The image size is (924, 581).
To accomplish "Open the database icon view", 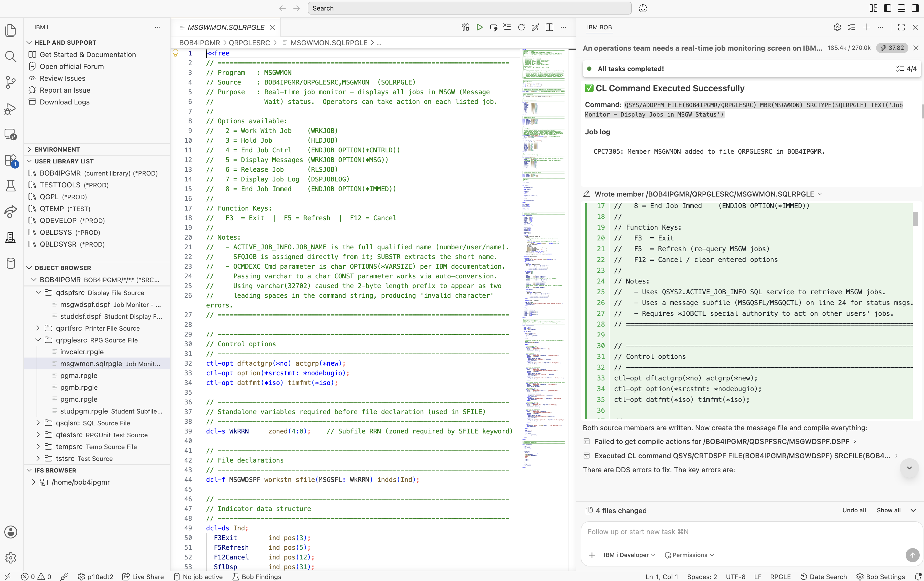I will (x=11, y=263).
